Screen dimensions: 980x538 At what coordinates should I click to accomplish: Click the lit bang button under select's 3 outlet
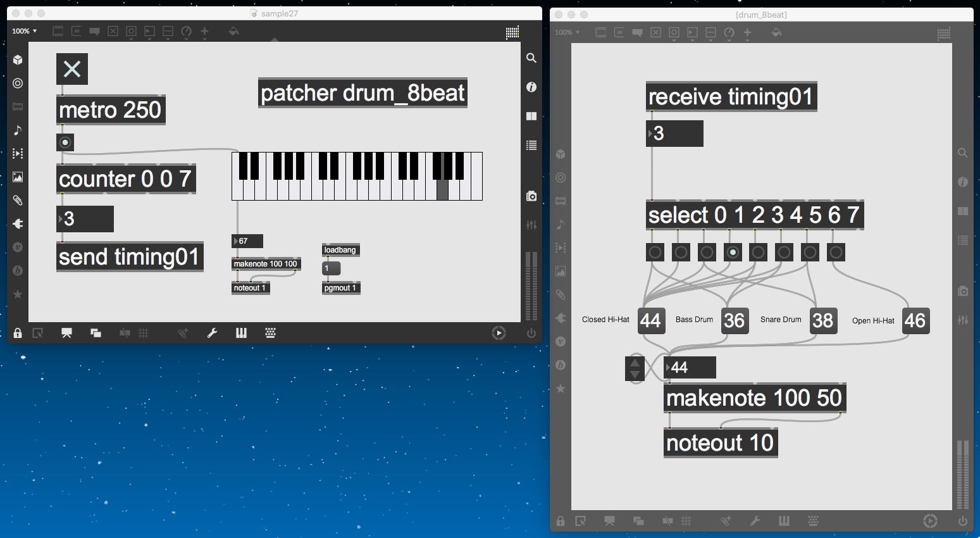(733, 252)
